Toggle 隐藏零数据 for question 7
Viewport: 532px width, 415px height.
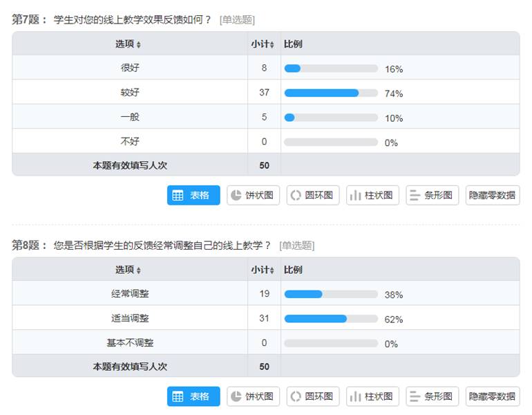(493, 195)
